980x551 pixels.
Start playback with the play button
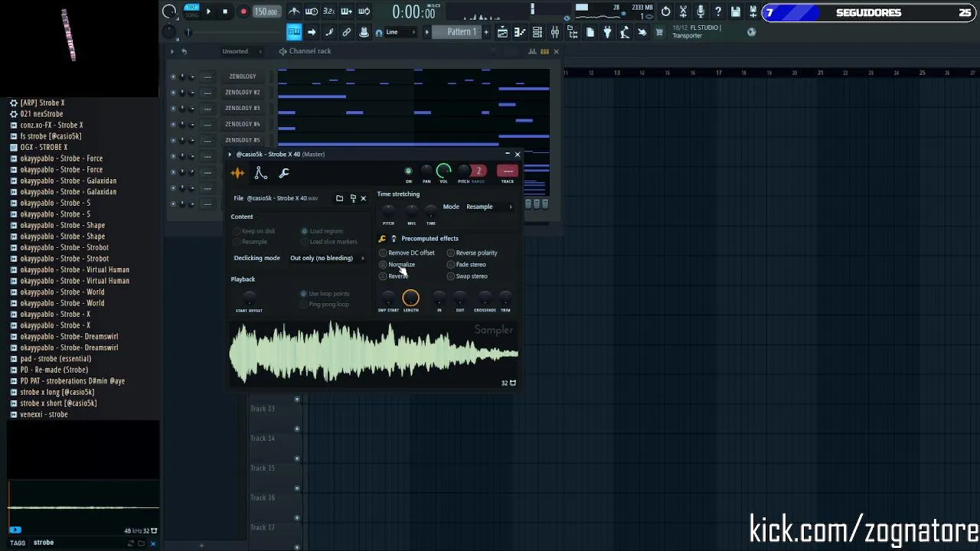pyautogui.click(x=208, y=11)
